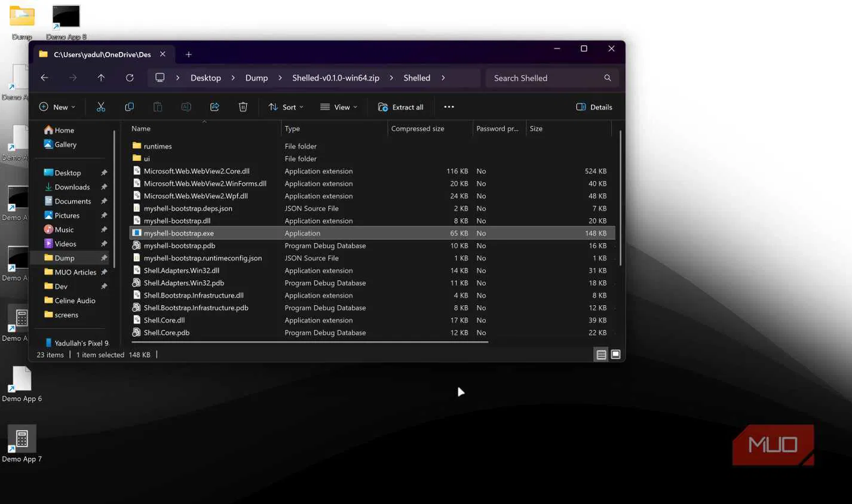
Task: Click the Delete trash can icon
Action: (243, 107)
